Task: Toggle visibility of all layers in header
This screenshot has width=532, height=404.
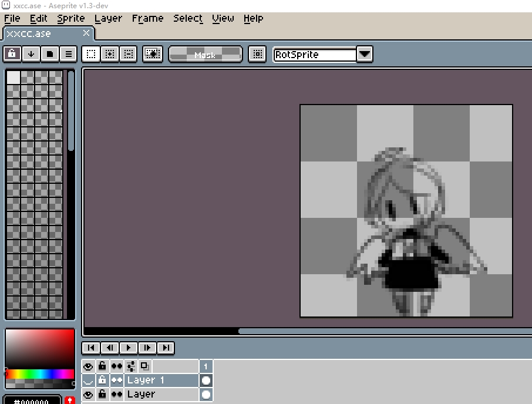Action: coord(88,366)
